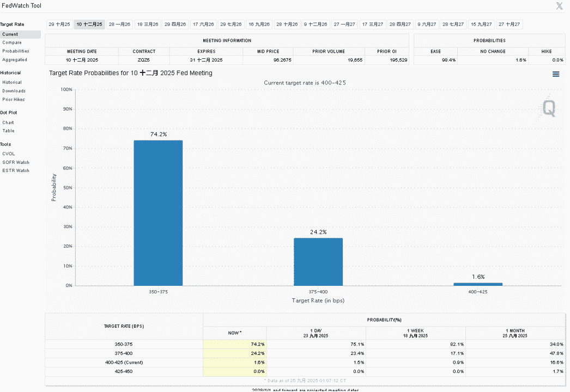Select the 10 十二月25 meeting tab

89,24
